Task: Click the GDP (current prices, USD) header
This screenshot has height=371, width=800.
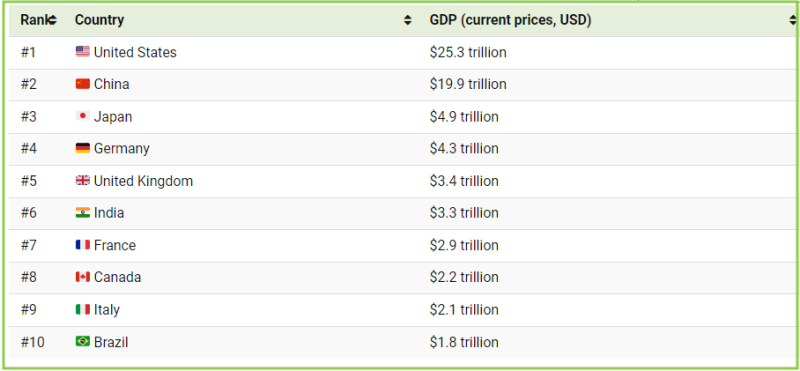Action: click(510, 20)
